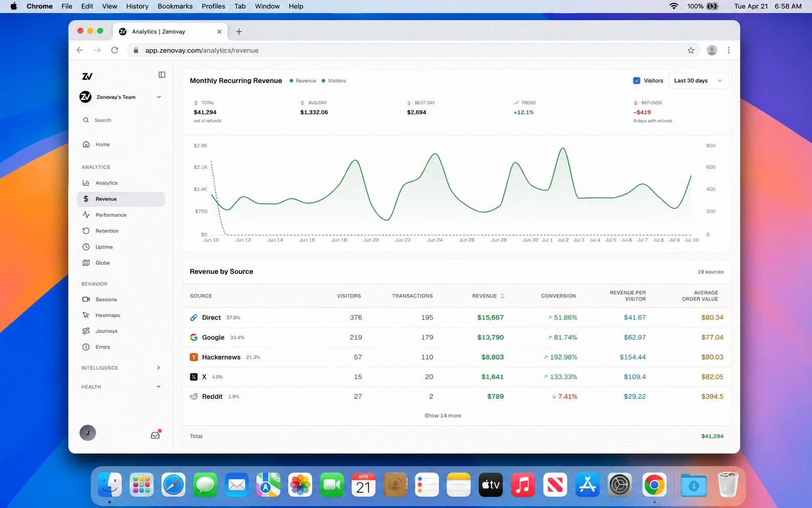Go back in browser history
This screenshot has height=508, width=812.
click(x=80, y=50)
